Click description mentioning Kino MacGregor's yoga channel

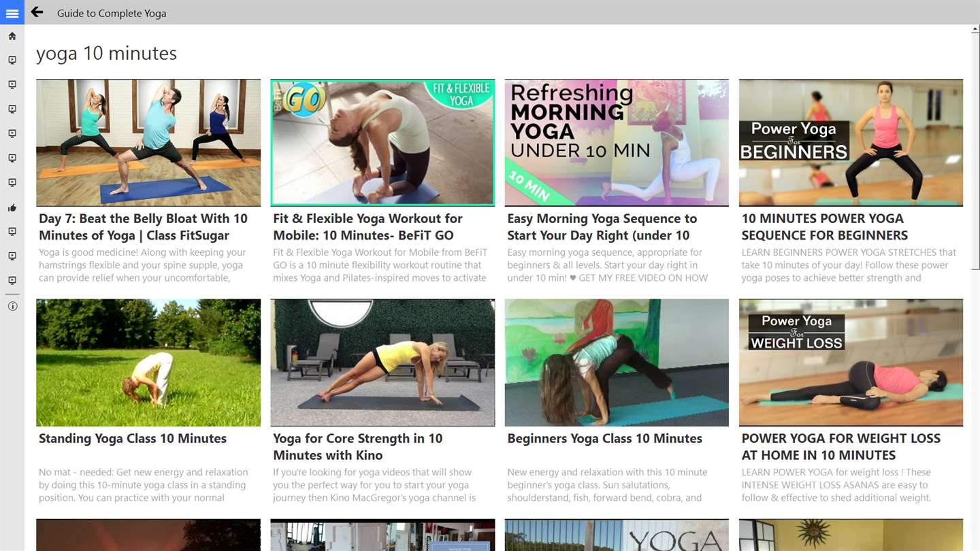coord(374,485)
